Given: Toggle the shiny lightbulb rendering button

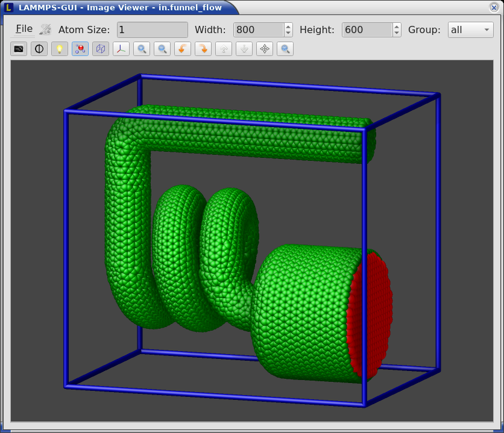Looking at the screenshot, I should [60, 49].
